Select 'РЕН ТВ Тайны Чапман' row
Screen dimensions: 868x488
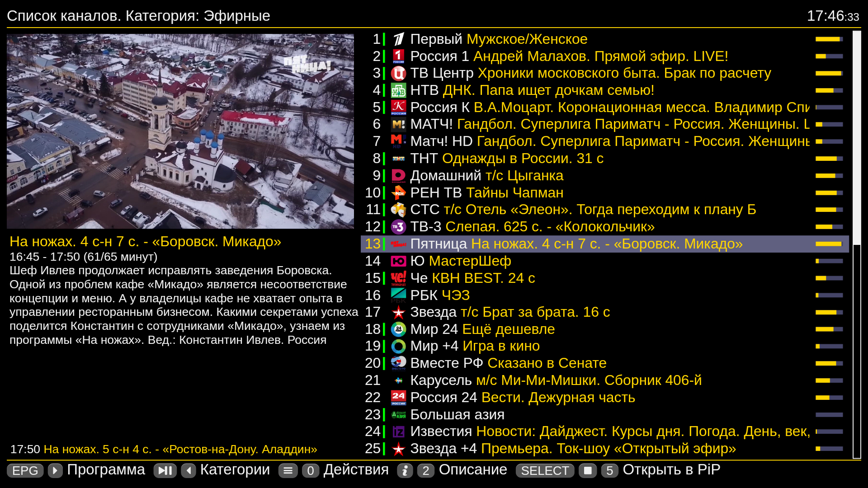click(605, 193)
